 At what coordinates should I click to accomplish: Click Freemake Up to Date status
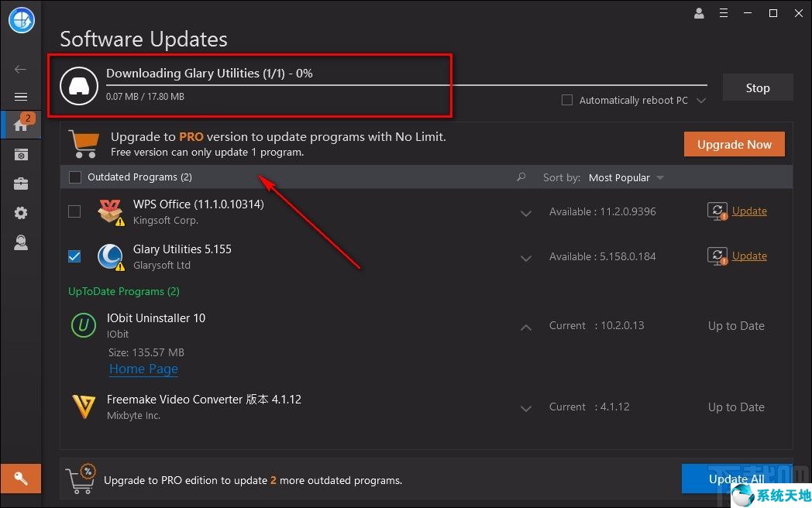[736, 407]
